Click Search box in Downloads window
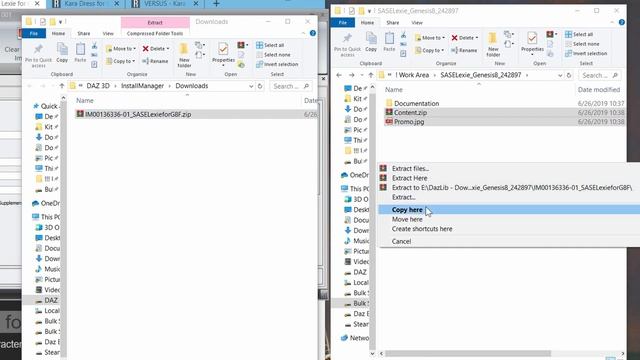 (x=291, y=86)
